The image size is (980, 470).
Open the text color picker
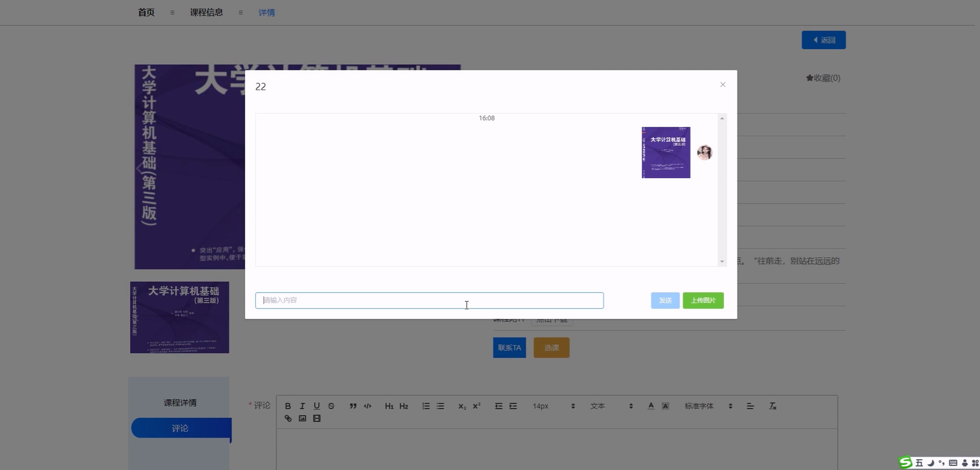point(651,406)
